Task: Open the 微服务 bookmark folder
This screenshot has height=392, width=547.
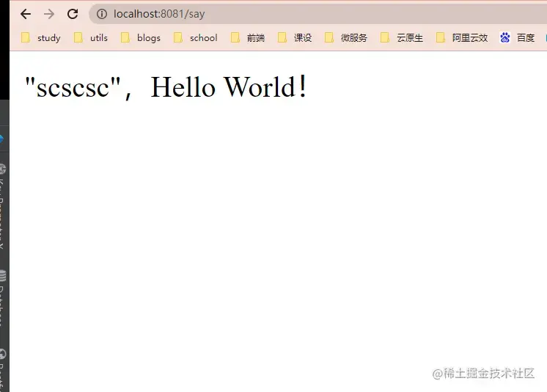Action: point(346,37)
